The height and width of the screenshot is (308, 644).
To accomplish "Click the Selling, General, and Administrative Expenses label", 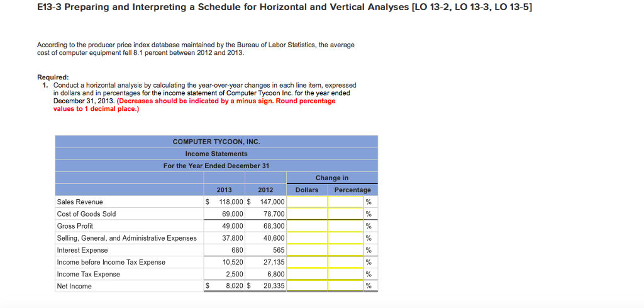I will pyautogui.click(x=127, y=237).
